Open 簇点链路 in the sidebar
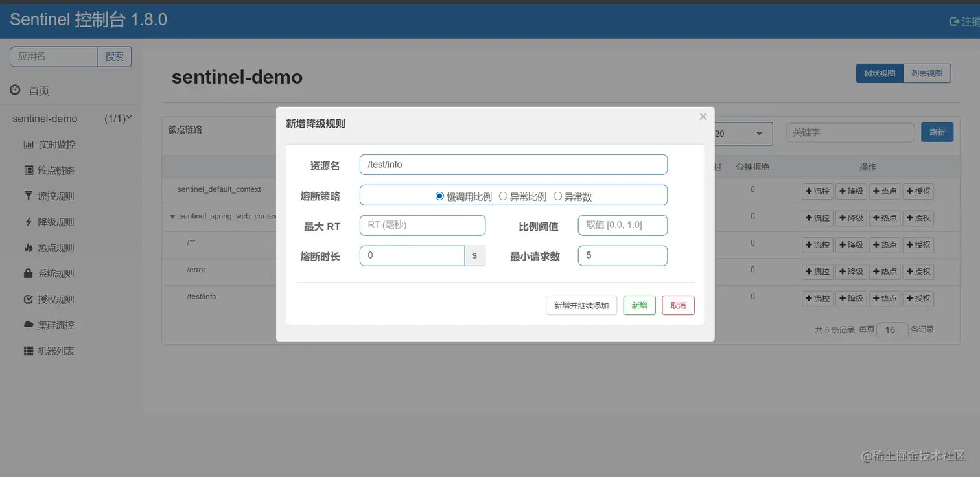Screen dimensions: 980x477 click(56, 170)
